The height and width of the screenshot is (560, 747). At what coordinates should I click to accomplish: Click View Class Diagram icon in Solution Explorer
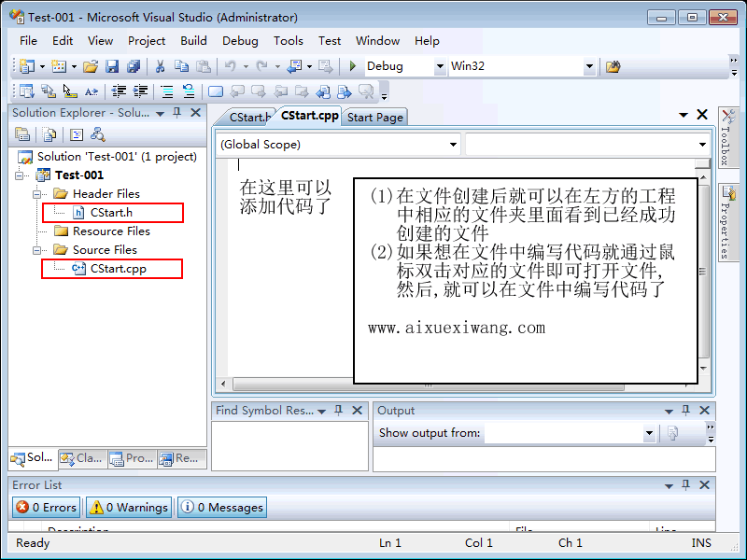click(99, 134)
